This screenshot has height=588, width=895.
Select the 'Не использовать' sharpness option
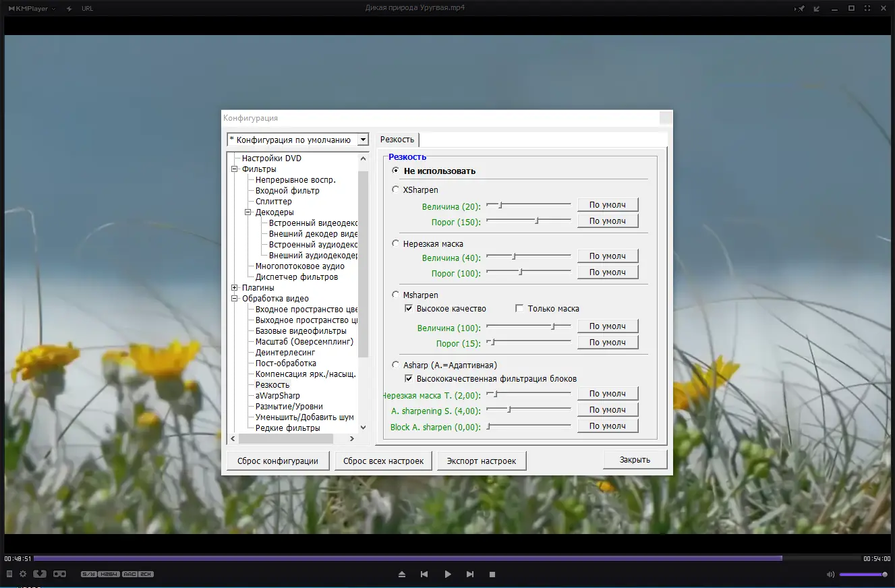[x=395, y=171]
